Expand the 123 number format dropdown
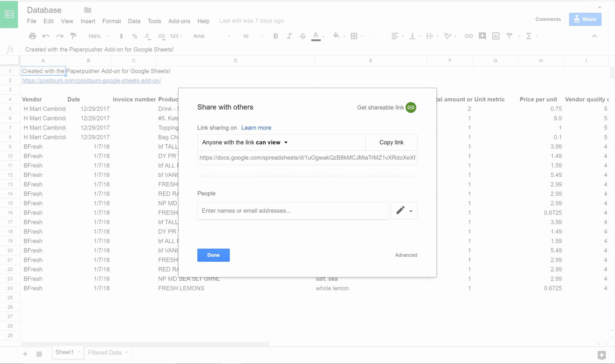 (175, 36)
